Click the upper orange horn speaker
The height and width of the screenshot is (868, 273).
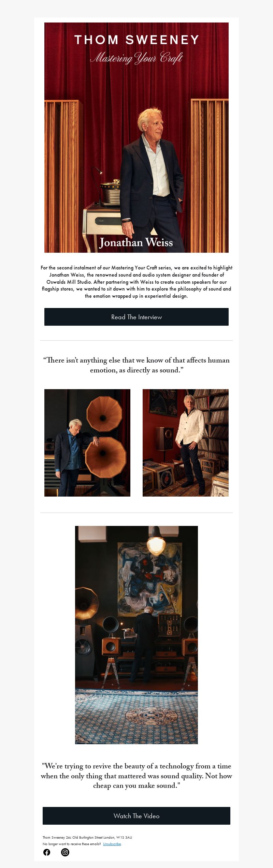(104, 414)
